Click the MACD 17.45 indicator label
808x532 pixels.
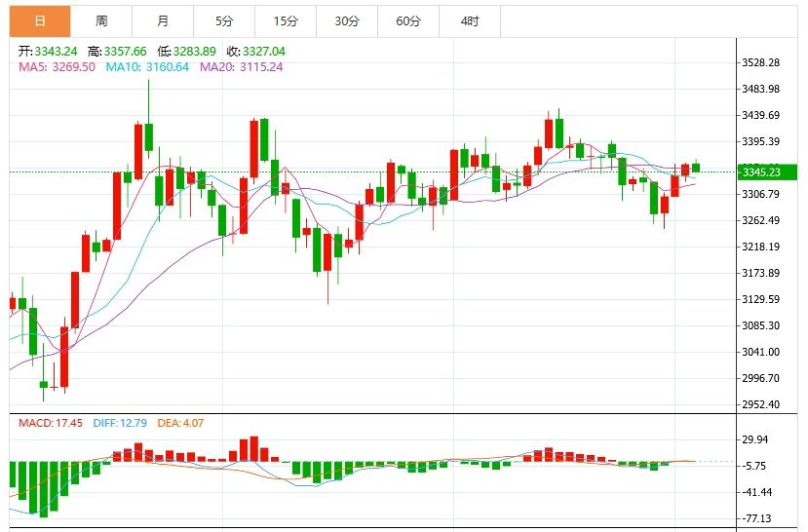tap(52, 423)
